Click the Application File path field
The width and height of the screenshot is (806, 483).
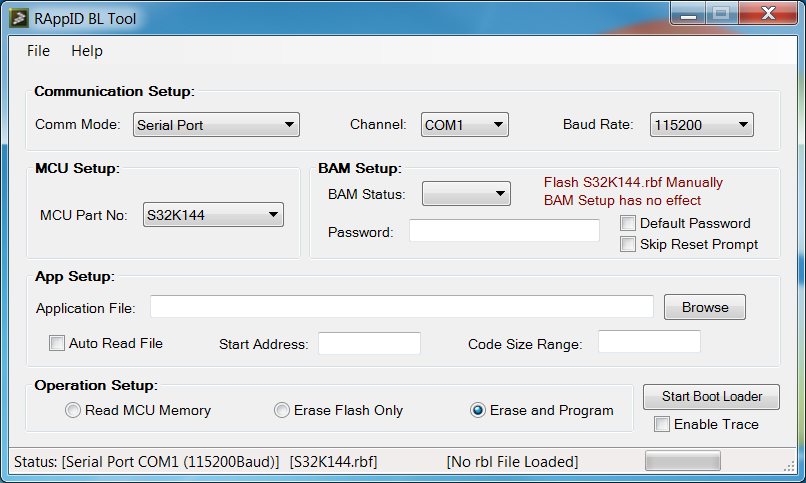tap(401, 307)
